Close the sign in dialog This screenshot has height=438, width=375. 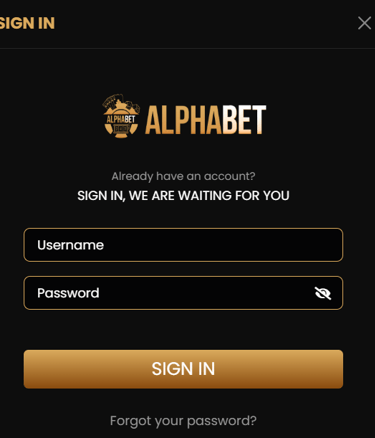364,23
